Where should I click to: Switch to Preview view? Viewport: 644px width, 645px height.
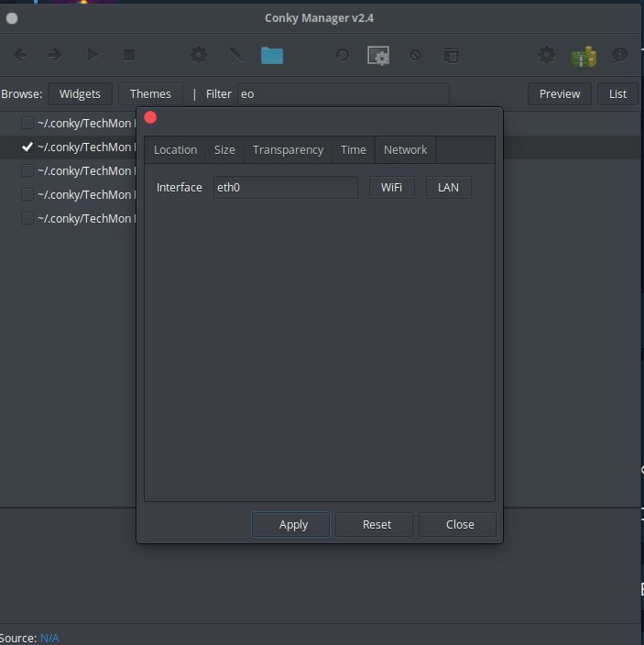(560, 93)
